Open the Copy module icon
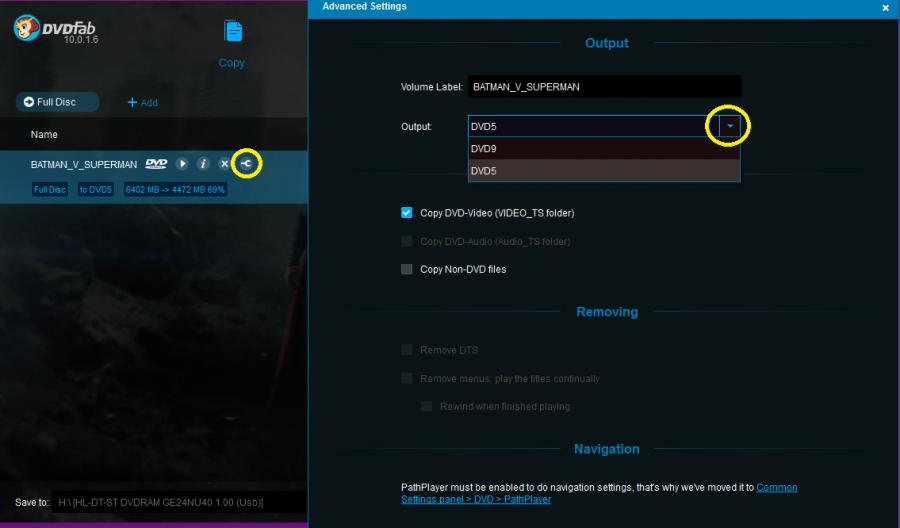This screenshot has height=528, width=900. [232, 31]
